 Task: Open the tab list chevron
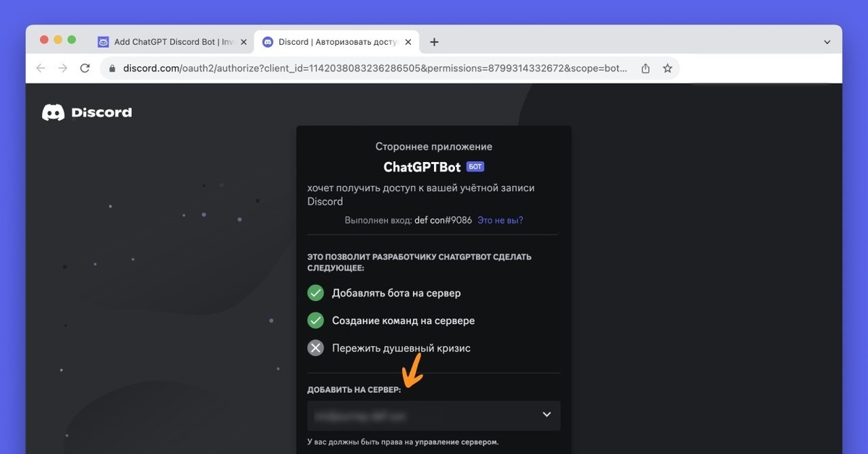[x=827, y=42]
